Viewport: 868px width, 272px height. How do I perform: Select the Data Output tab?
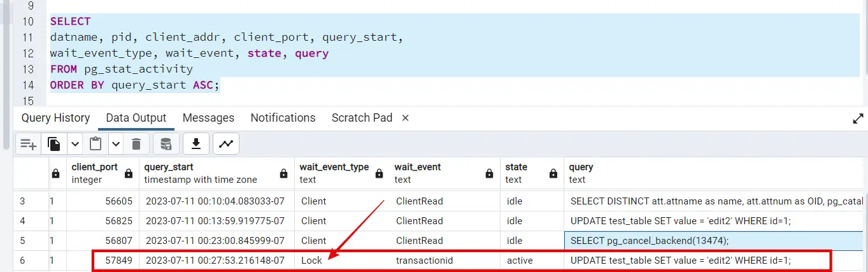pos(136,118)
